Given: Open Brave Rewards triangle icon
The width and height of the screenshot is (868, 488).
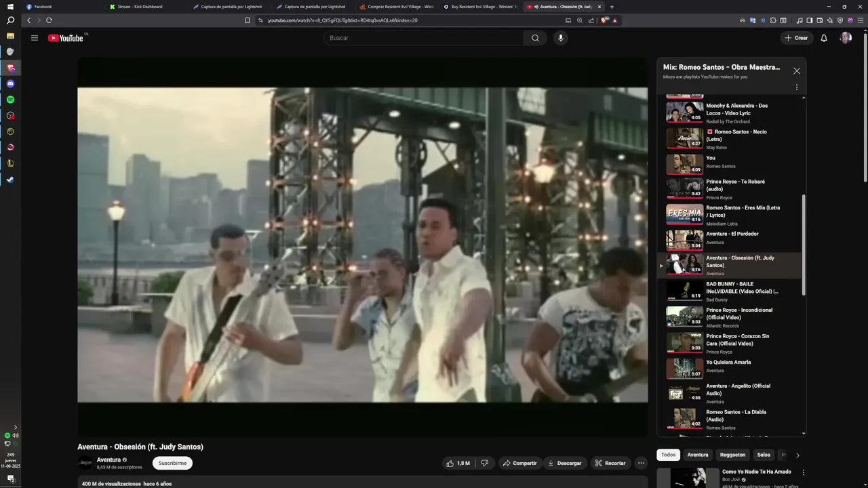Looking at the screenshot, I should pos(614,20).
